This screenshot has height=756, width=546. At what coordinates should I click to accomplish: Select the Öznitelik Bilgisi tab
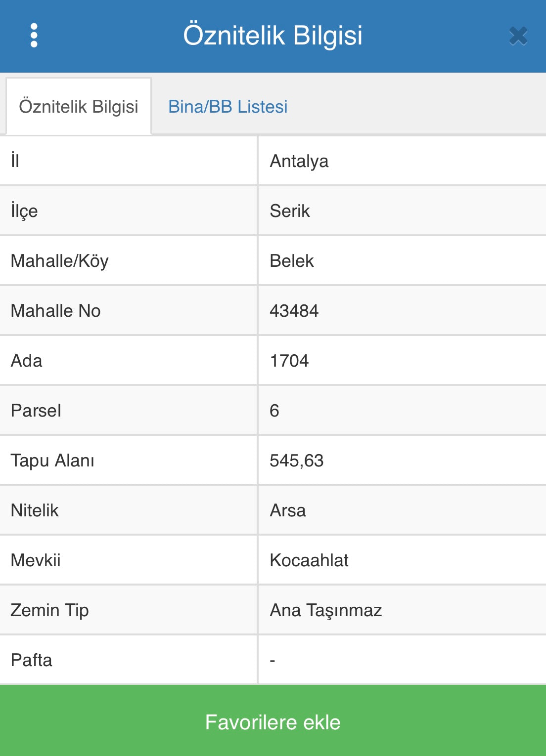click(79, 107)
